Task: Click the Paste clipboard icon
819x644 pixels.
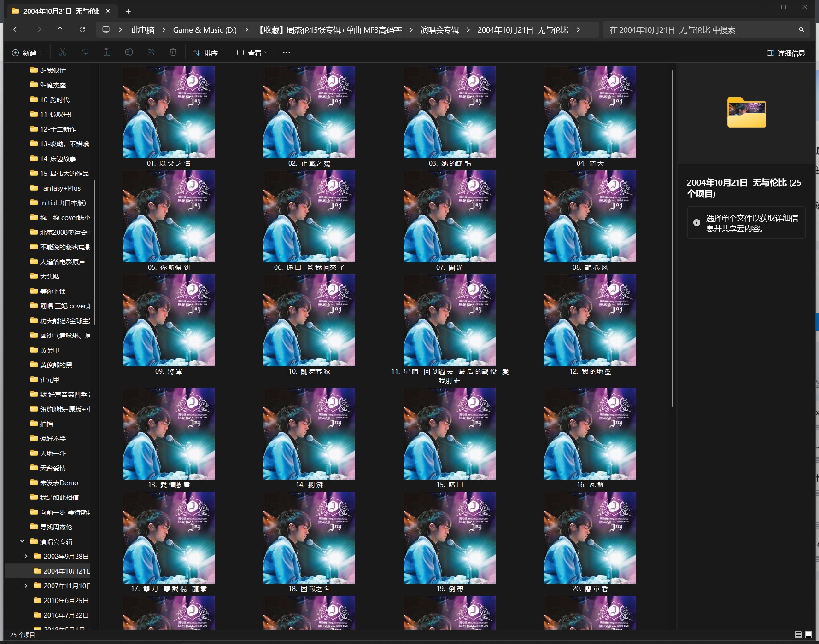Action: click(107, 52)
